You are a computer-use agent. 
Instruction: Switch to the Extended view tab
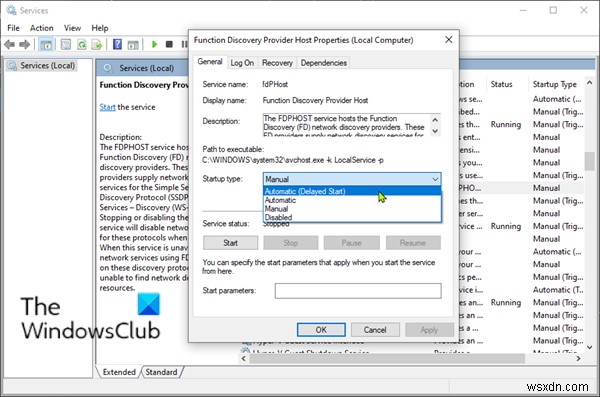tap(119, 372)
